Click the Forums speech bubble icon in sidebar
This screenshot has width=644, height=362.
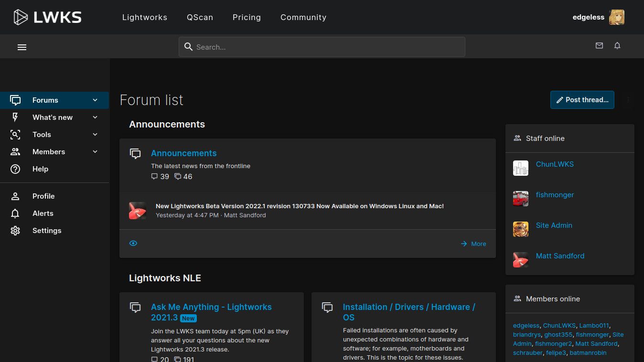15,100
